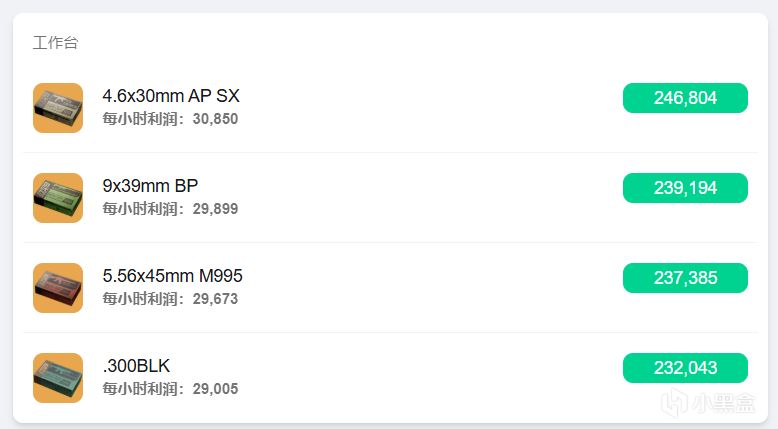Click the 每小时利润 label under 4.6x30mm AP SX
This screenshot has width=778, height=429.
coord(140,119)
